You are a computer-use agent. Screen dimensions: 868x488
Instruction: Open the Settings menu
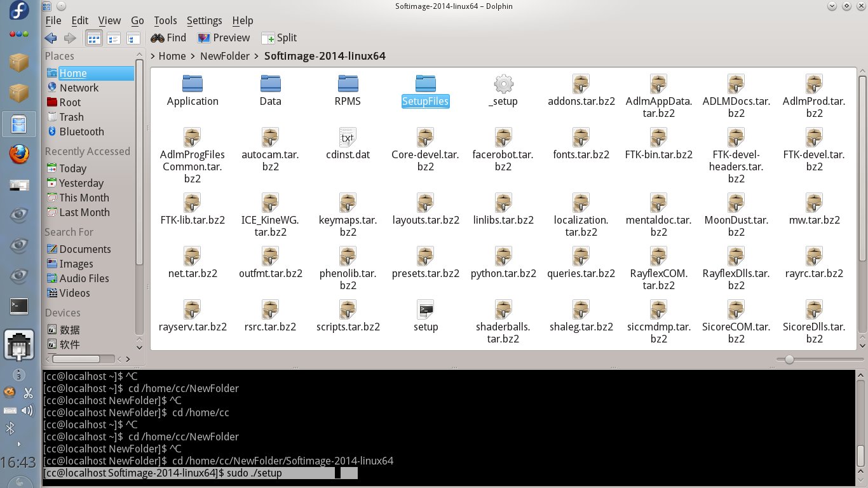click(204, 20)
